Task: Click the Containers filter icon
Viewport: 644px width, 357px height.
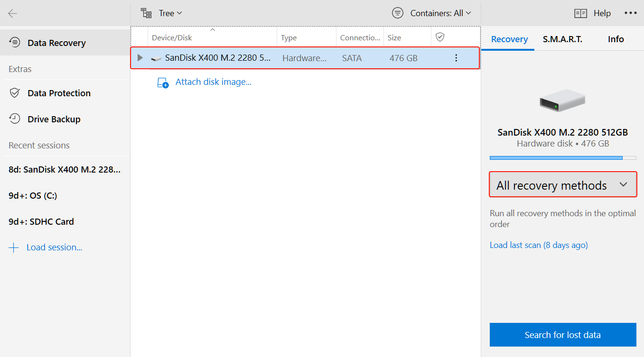Action: [398, 13]
